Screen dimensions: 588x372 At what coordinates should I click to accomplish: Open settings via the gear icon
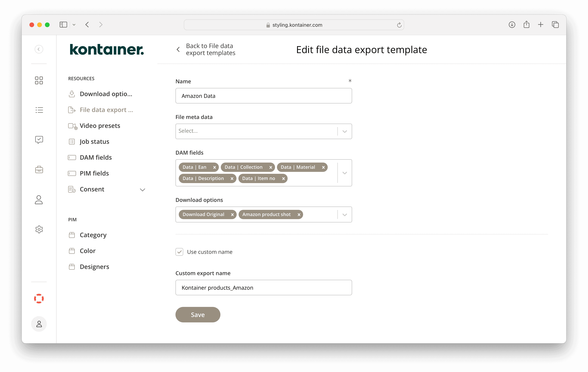(39, 229)
